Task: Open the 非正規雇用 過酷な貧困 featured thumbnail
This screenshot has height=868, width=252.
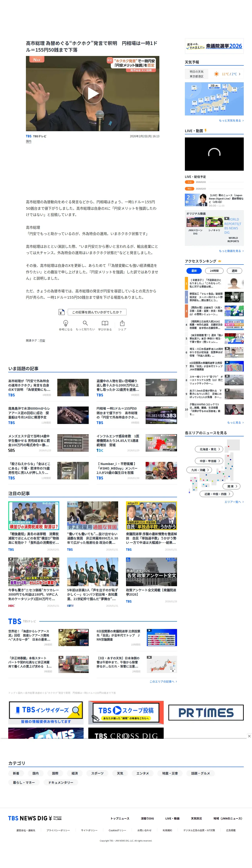Action: coord(93,515)
